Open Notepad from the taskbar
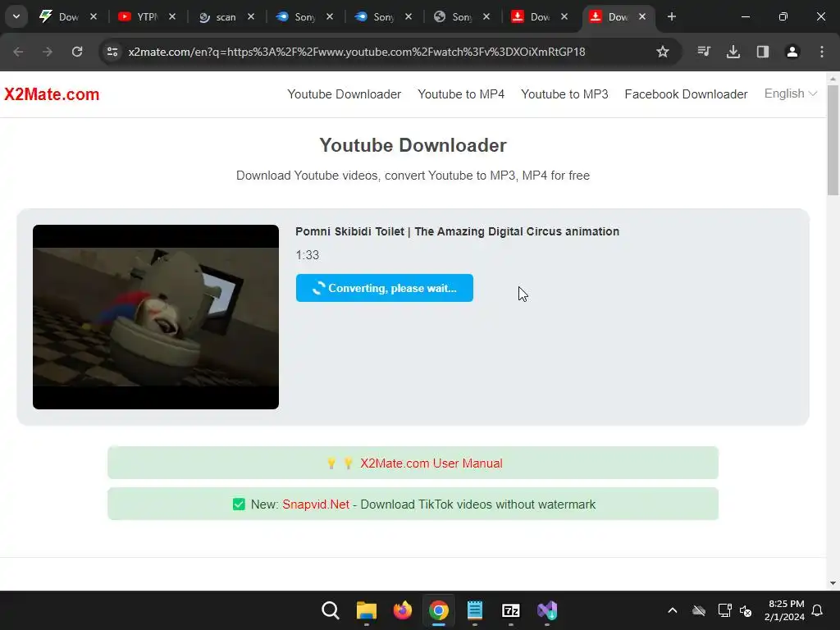The height and width of the screenshot is (630, 840). [x=475, y=610]
